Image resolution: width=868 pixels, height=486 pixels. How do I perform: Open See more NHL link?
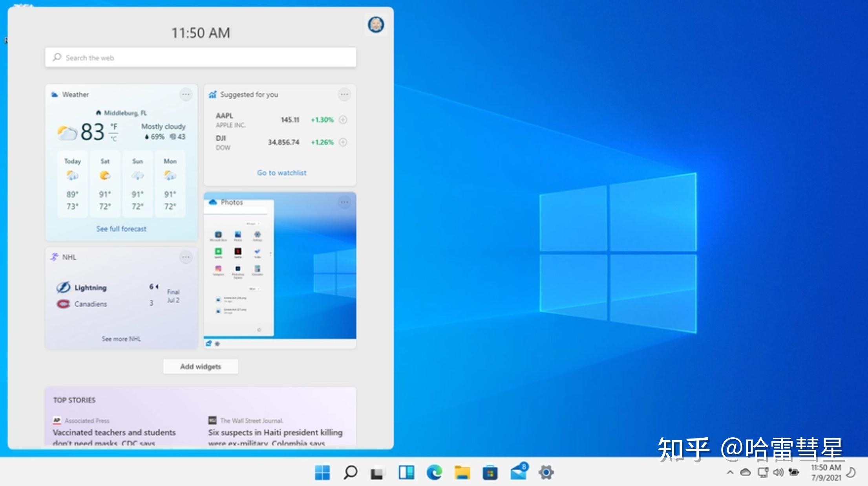coord(121,339)
